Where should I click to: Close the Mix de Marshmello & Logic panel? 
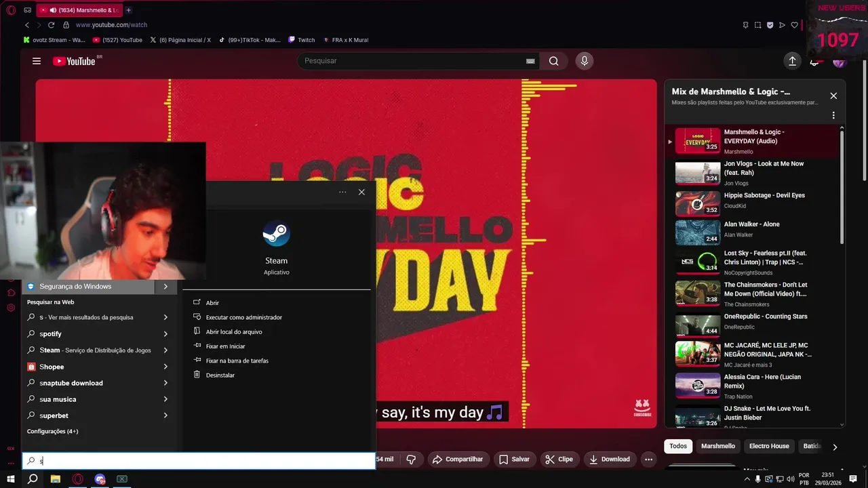[x=833, y=96]
